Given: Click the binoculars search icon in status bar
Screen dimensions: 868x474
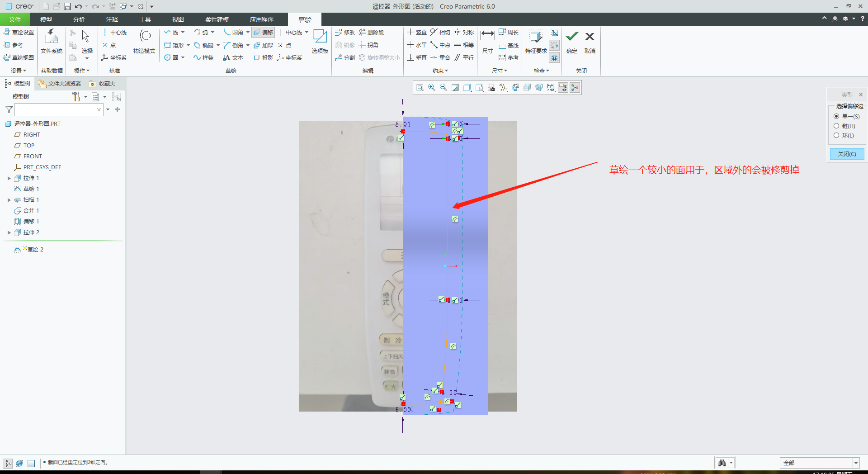Looking at the screenshot, I should 722,463.
